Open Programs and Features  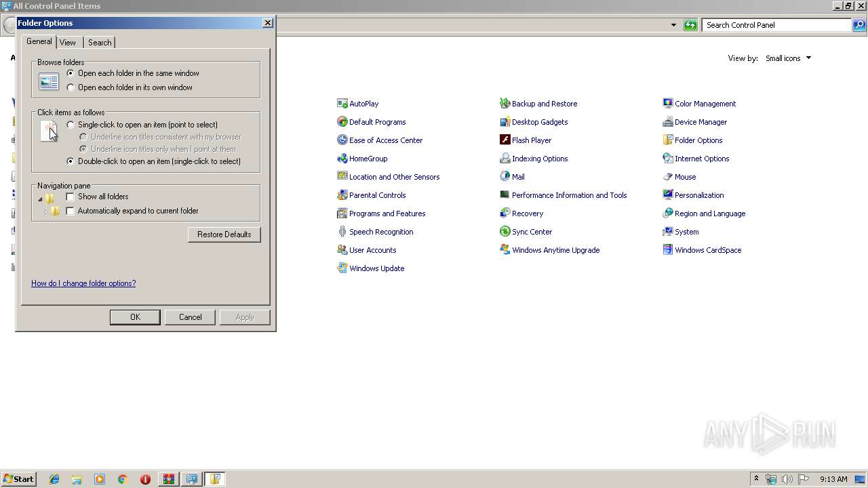point(381,213)
